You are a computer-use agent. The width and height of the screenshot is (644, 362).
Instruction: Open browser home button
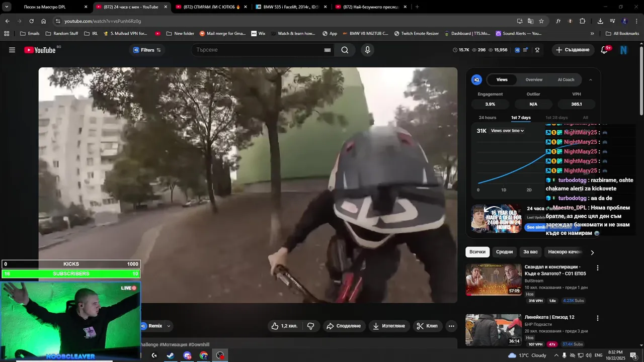point(43,21)
